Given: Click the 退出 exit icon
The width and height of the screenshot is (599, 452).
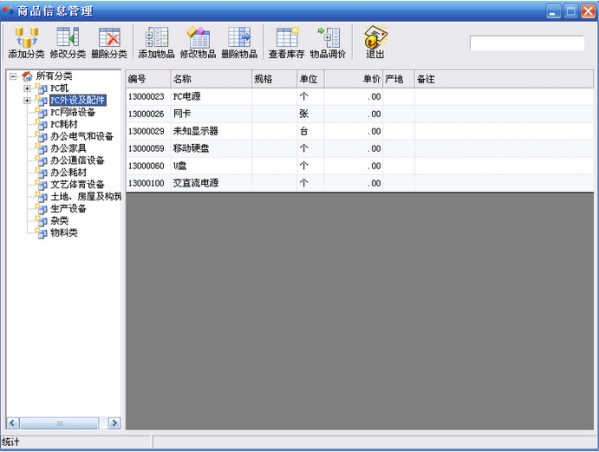Looking at the screenshot, I should point(375,43).
